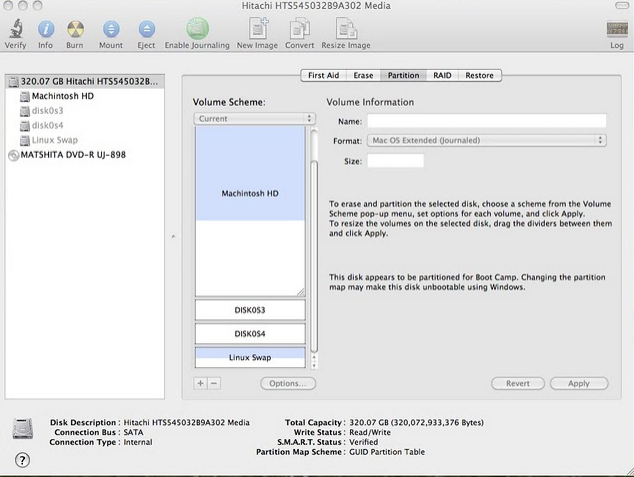Click the Enable Journaling icon
This screenshot has width=634, height=477.
(197, 29)
